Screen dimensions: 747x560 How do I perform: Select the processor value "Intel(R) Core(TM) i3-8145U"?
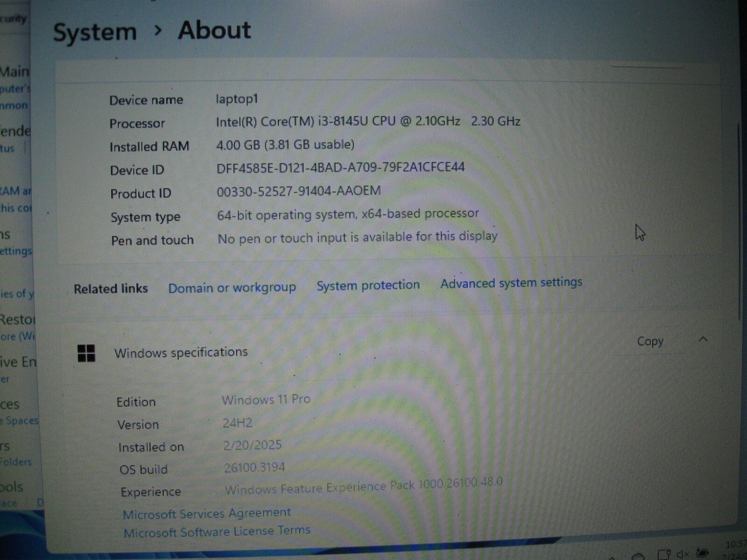click(x=368, y=121)
